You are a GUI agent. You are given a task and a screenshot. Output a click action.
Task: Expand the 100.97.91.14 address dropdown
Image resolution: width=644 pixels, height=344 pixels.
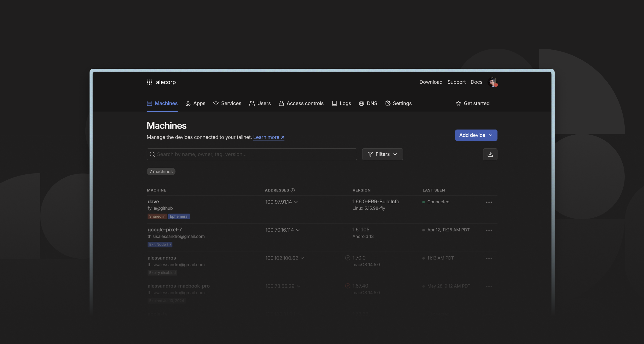click(296, 202)
